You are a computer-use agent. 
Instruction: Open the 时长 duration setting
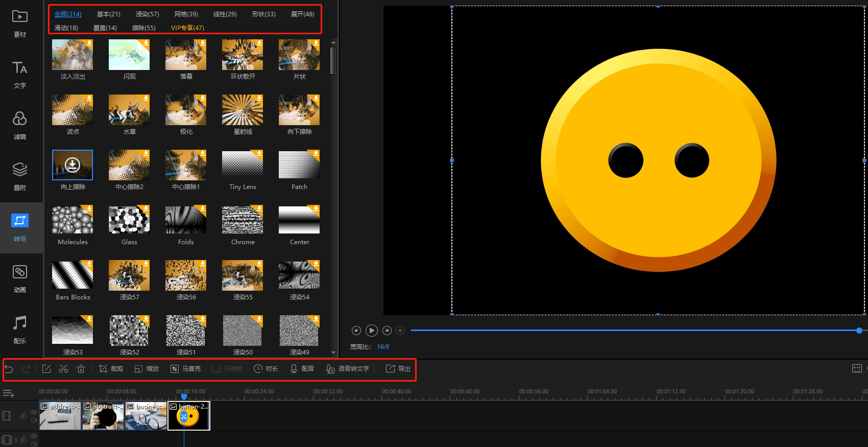click(266, 369)
